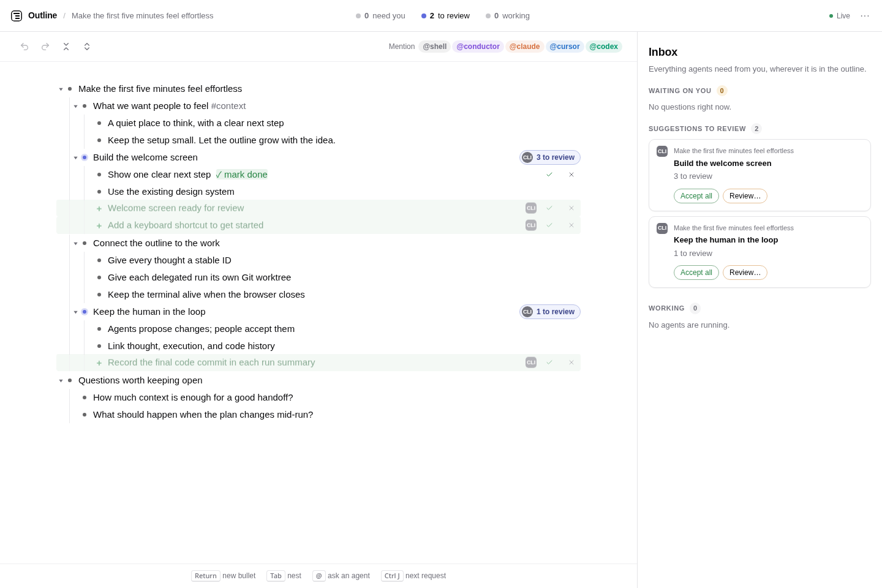Screen dimensions: 882x588
Task: Reject 'Record the final code commit' suggestion
Action: [571, 363]
